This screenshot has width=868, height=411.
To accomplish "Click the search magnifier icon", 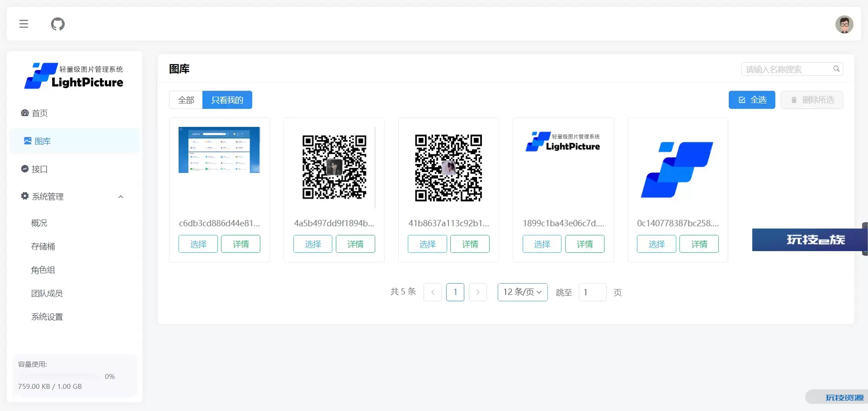I will pos(836,69).
